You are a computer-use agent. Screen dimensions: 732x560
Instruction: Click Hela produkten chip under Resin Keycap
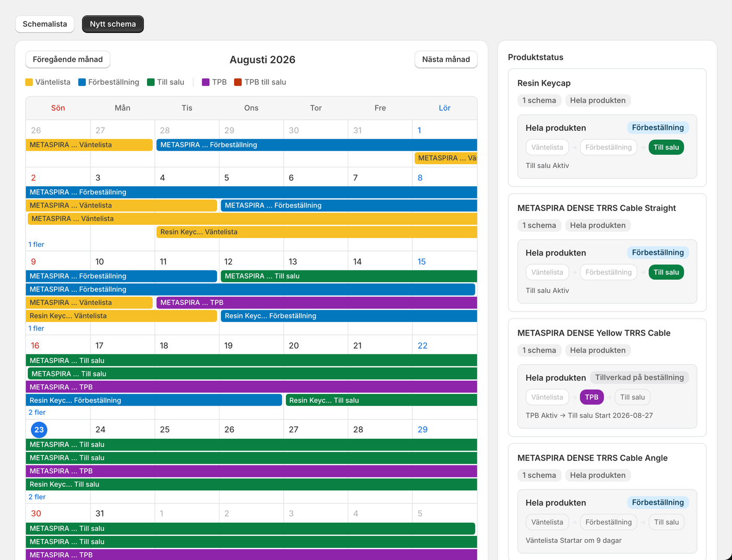[598, 100]
